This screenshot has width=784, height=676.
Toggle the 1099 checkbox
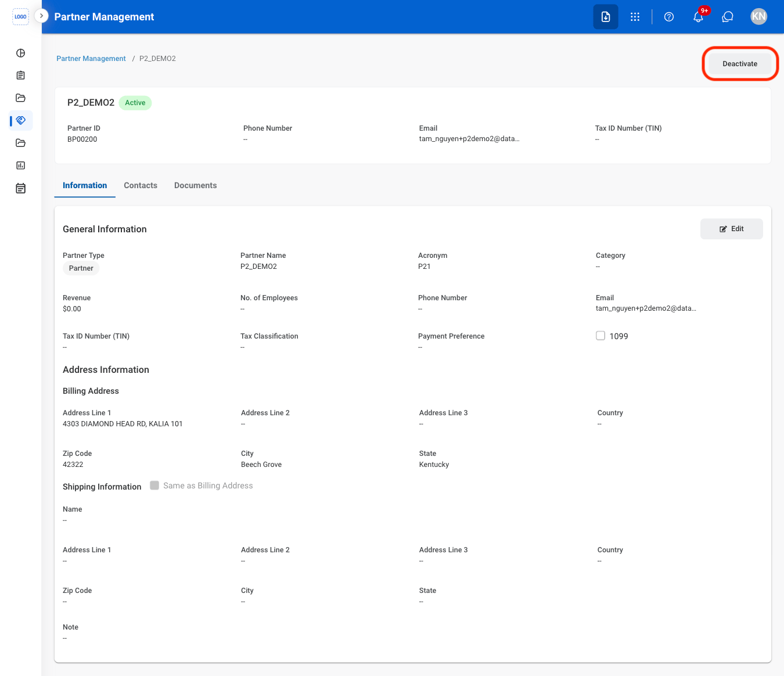600,336
